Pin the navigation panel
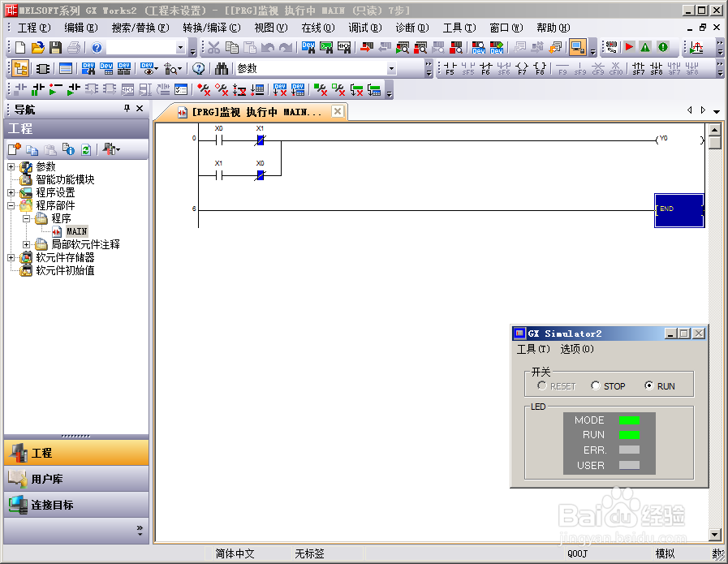 coord(127,108)
